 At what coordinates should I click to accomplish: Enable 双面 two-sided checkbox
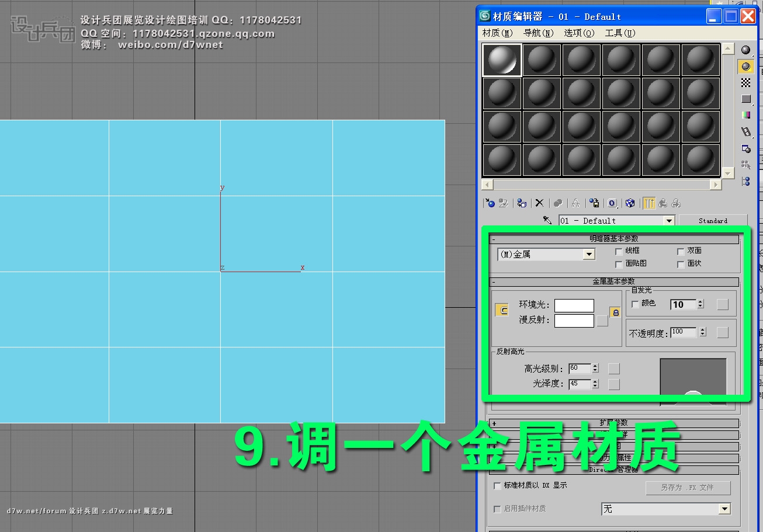(x=681, y=251)
